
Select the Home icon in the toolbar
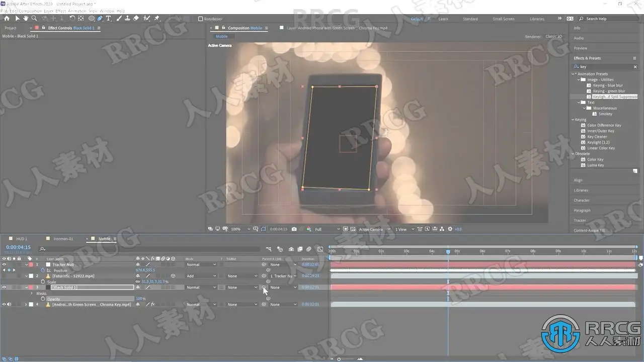[x=7, y=19]
